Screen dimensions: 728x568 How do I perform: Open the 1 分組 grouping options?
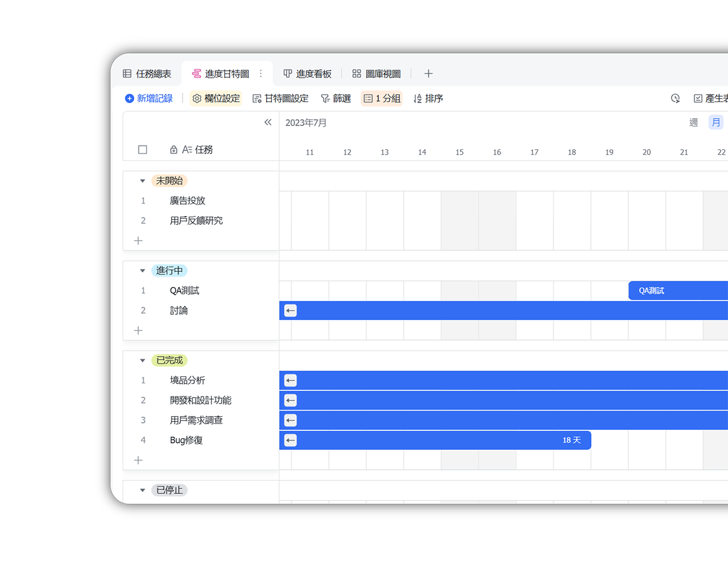click(x=381, y=99)
